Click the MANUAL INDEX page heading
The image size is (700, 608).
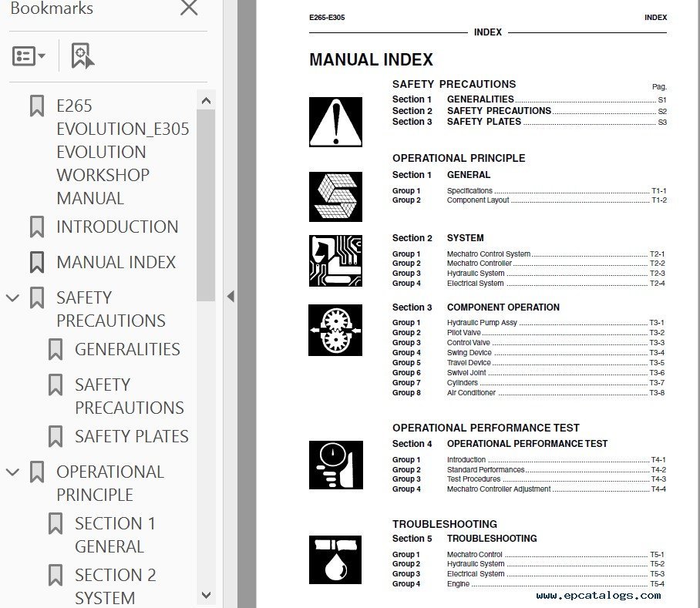[x=371, y=60]
